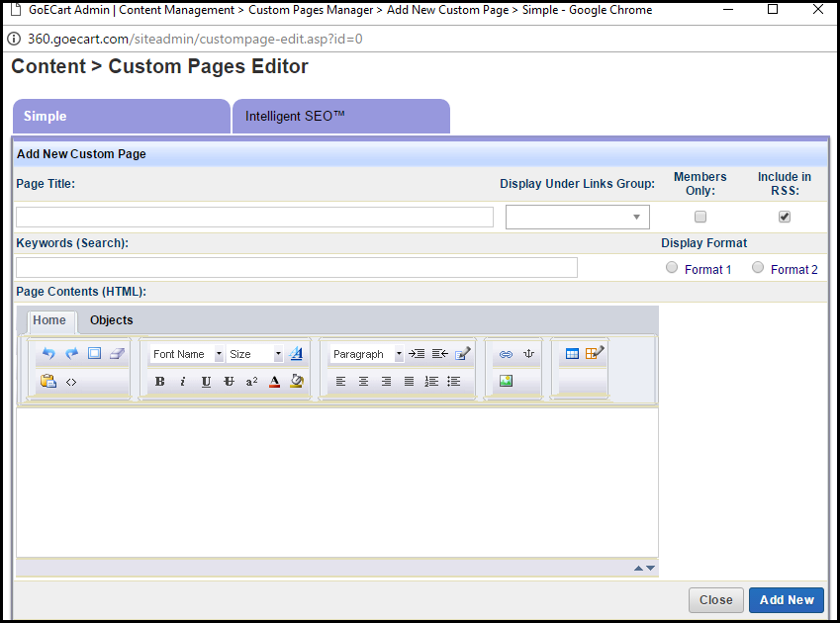This screenshot has width=840, height=623.
Task: Tick the Members Only checkbox
Action: click(700, 217)
